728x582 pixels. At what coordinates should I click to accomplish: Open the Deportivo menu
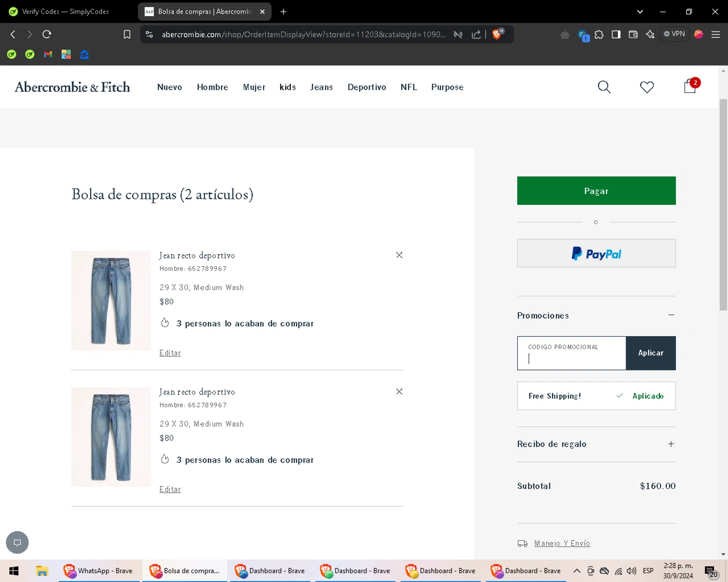point(367,87)
